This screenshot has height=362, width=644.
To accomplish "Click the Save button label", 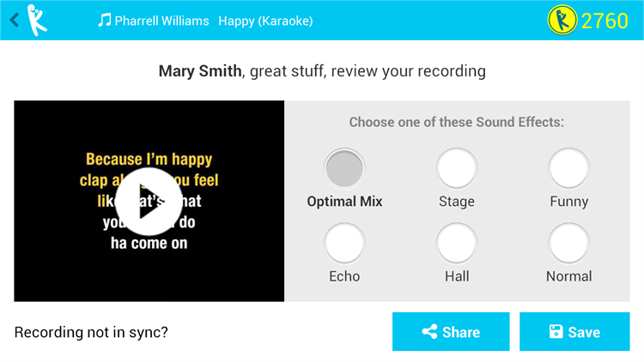I will [584, 332].
